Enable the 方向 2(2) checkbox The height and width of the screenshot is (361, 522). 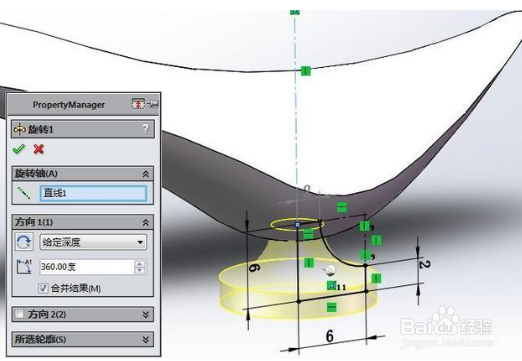20,314
